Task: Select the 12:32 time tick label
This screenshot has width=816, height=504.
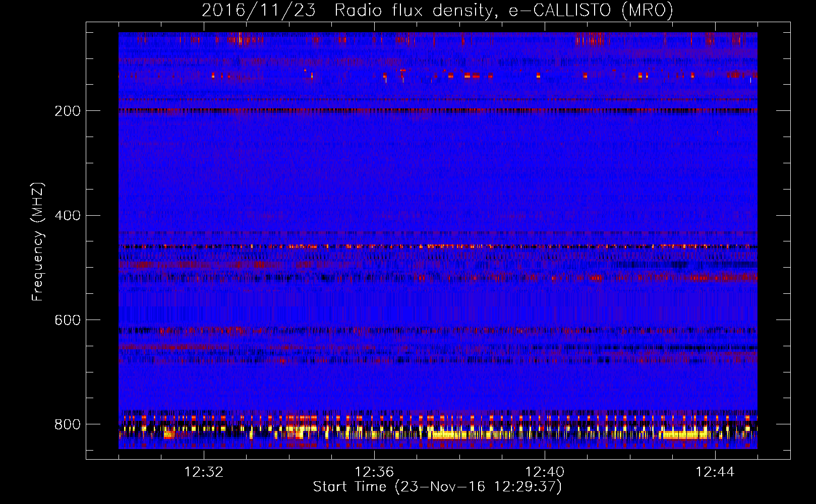Action: click(x=204, y=472)
